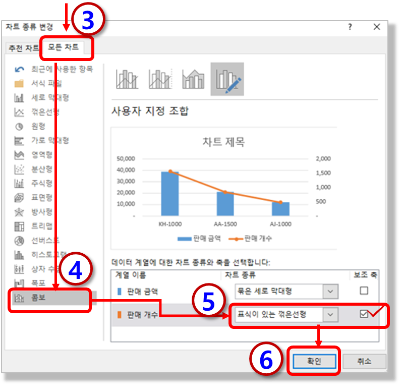Switch to the 추천 차트 tab
The height and width of the screenshot is (385, 400).
click(x=23, y=48)
